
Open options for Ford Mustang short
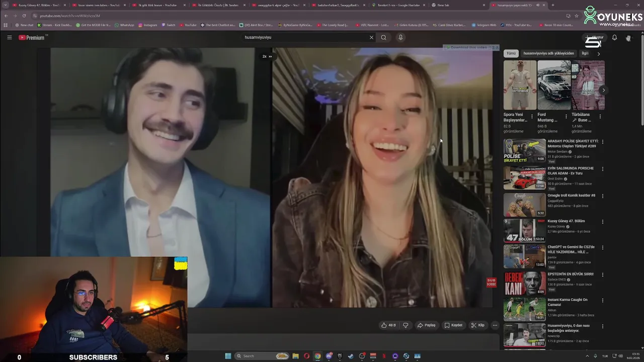coord(566,116)
